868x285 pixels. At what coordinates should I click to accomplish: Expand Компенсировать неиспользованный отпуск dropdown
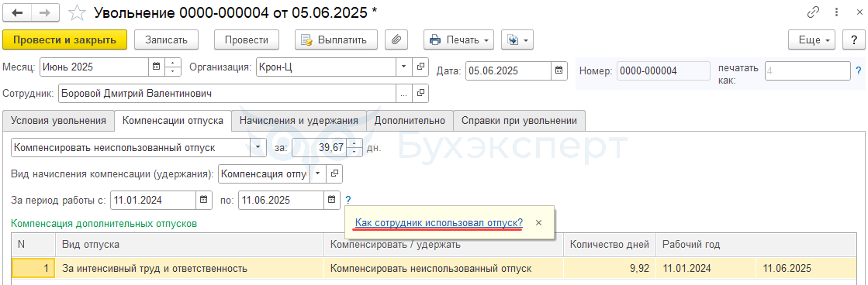coord(258,147)
